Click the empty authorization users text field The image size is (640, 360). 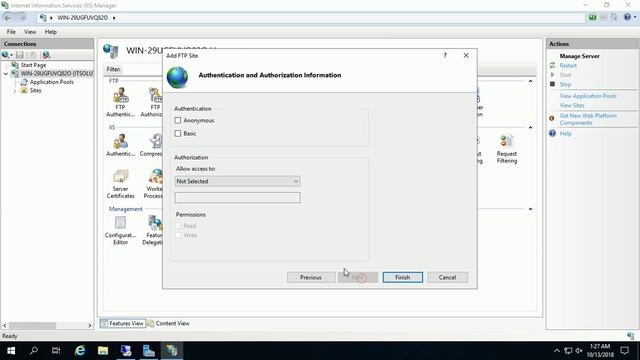tap(237, 198)
